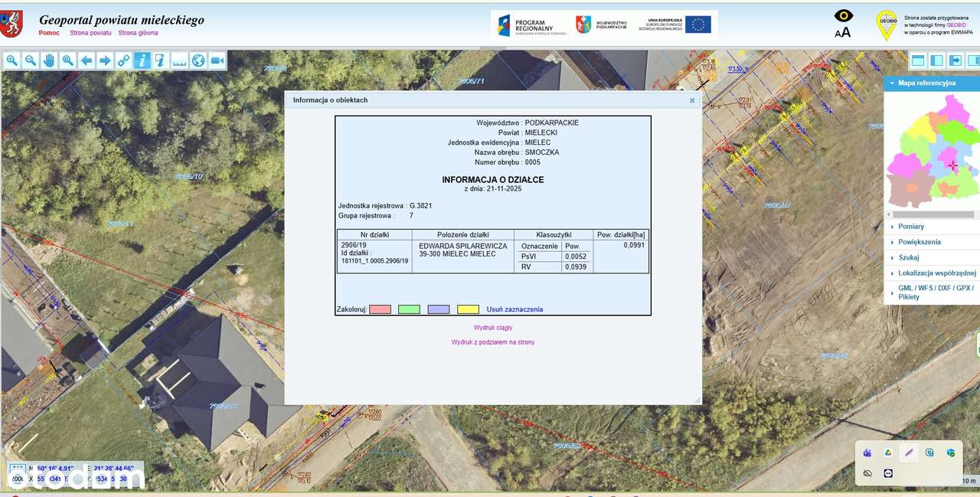Pick the red Zakoloruj color swatch

(x=380, y=309)
